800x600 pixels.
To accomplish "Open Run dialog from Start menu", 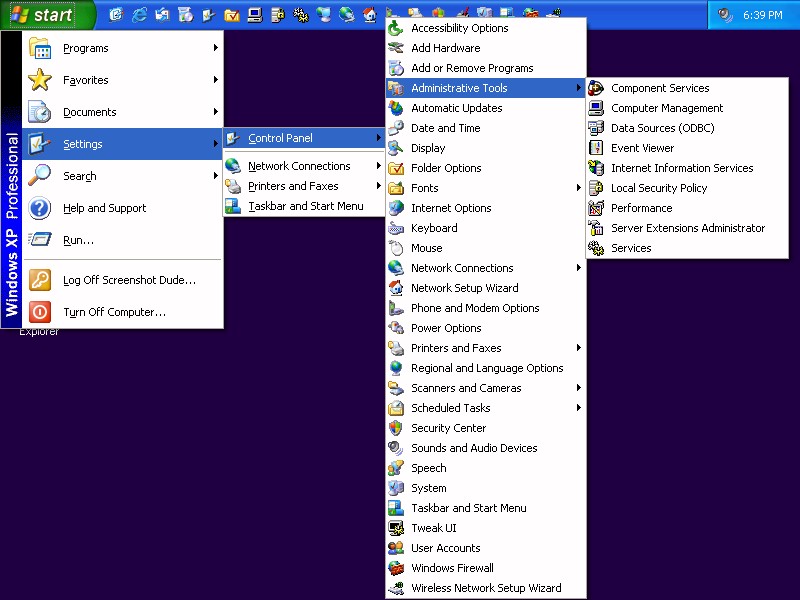I will 78,240.
